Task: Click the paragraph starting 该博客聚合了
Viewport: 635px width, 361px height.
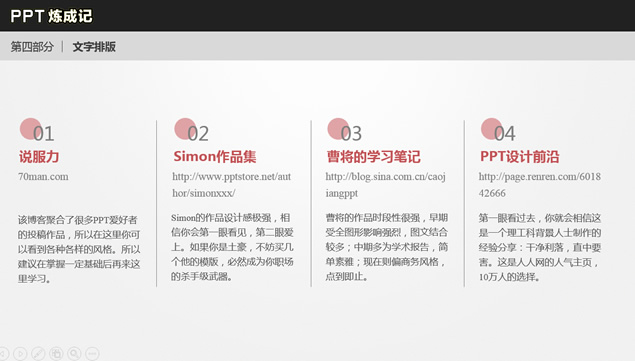Action: coord(79,249)
